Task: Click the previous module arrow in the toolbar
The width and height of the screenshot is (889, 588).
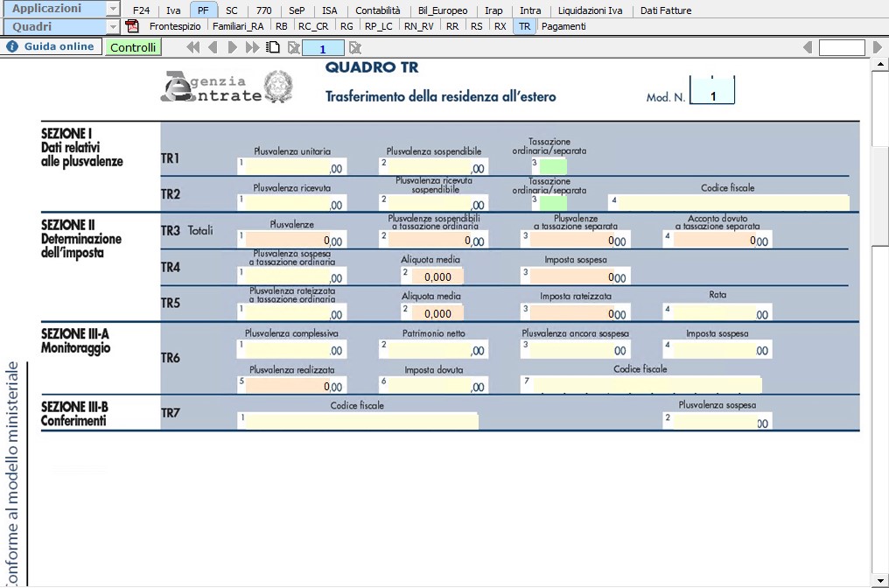Action: [x=213, y=47]
